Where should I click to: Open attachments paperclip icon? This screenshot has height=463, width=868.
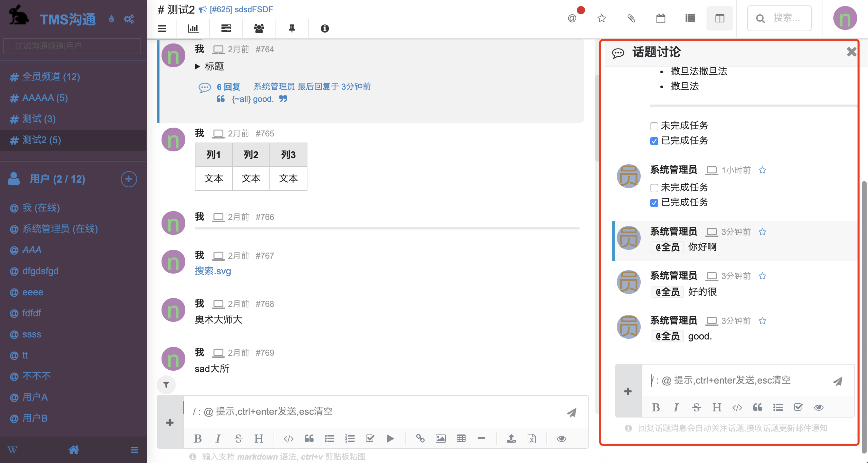point(631,18)
